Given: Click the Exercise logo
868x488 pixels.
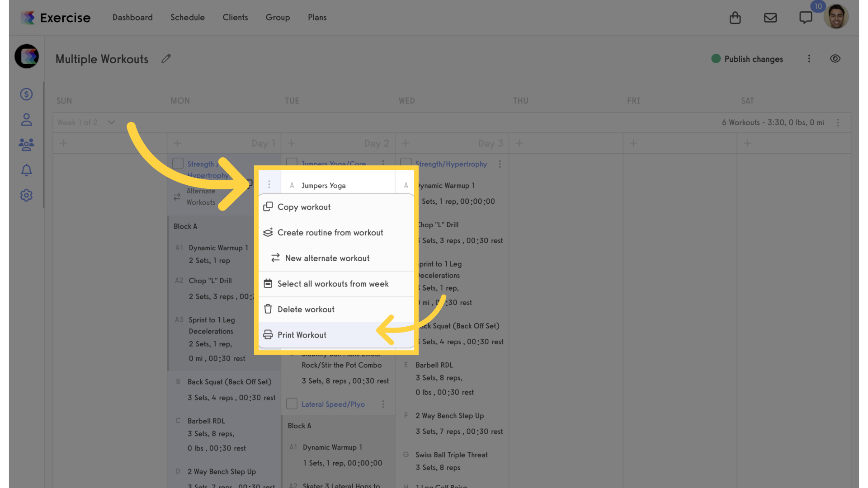Looking at the screenshot, I should click(x=56, y=18).
